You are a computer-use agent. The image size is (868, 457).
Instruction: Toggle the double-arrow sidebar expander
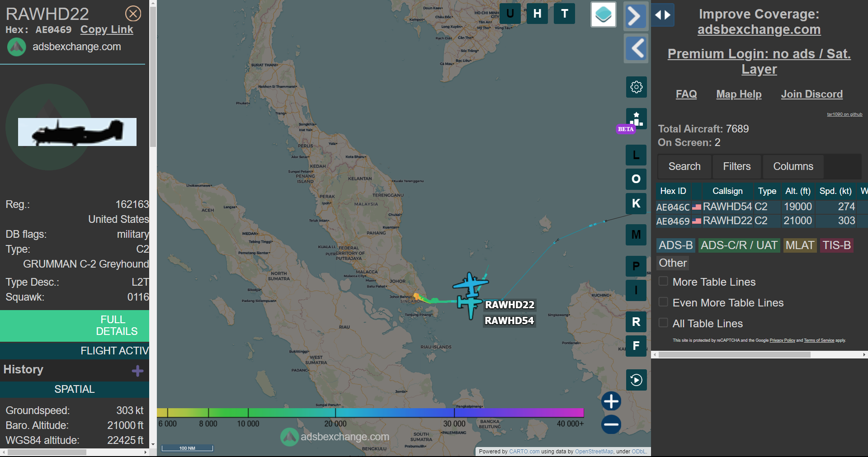(663, 15)
